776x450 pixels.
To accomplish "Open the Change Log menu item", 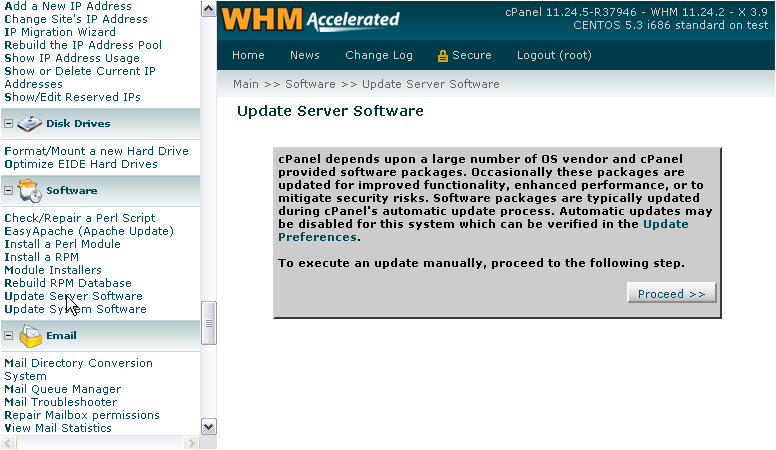I will pos(379,55).
